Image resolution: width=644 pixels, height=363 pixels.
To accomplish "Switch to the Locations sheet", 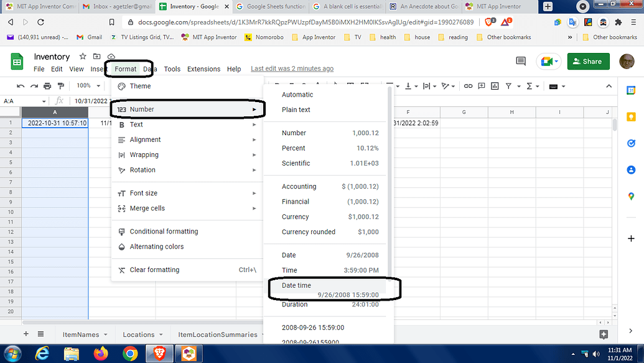I will click(138, 334).
